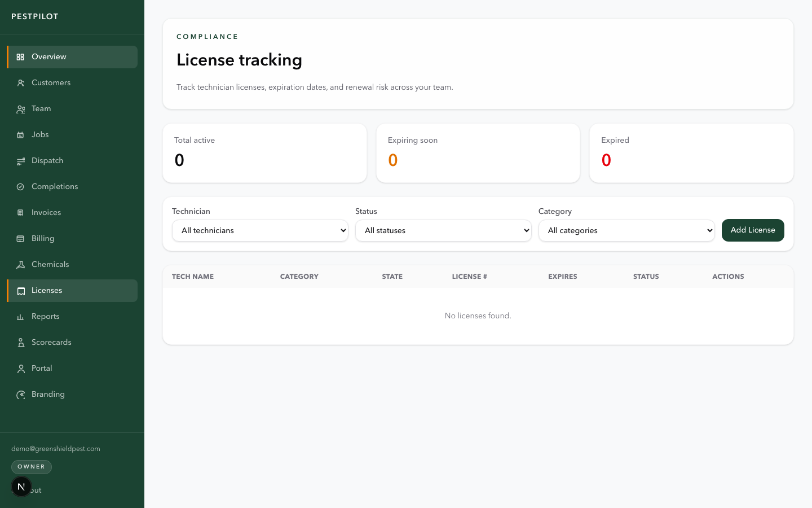Open the Portal page
The image size is (812, 508).
point(72,369)
